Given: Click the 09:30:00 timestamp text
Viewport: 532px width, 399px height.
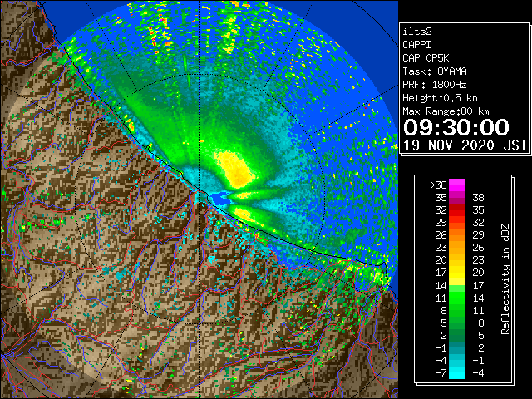Looking at the screenshot, I should pyautogui.click(x=456, y=127).
